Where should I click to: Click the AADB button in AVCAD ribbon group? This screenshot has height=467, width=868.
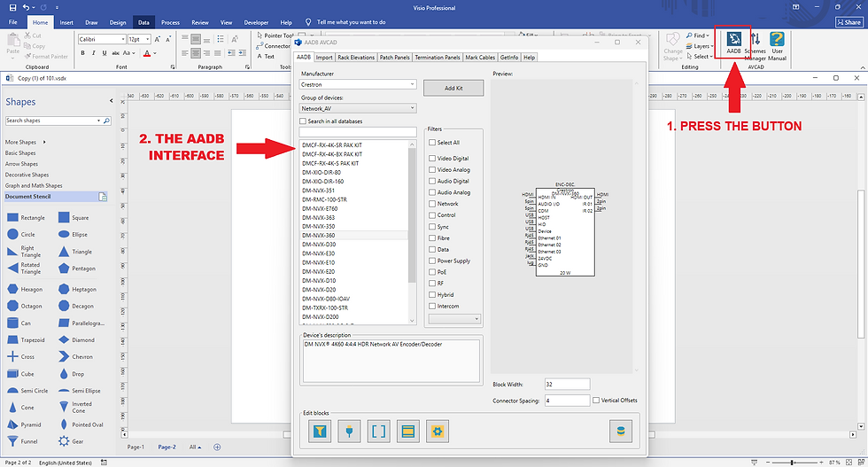[x=733, y=43]
